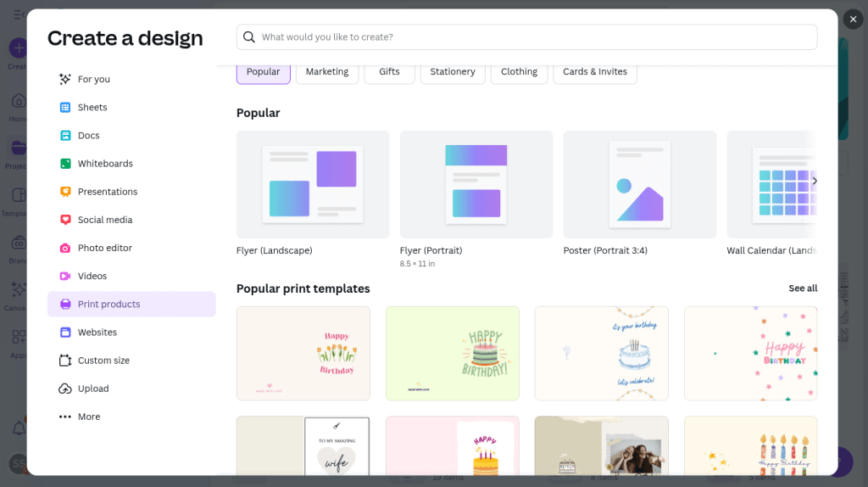Choose the Flyer (Landscape) design thumbnail

click(313, 184)
